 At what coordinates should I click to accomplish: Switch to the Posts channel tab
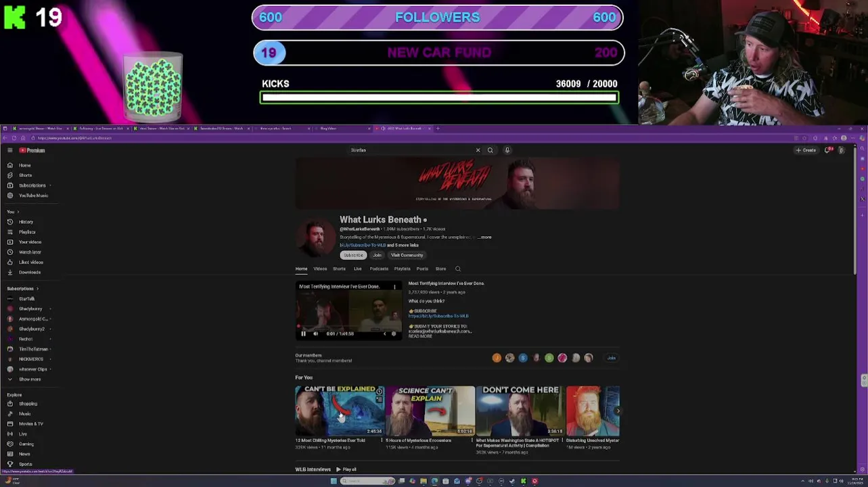(422, 269)
